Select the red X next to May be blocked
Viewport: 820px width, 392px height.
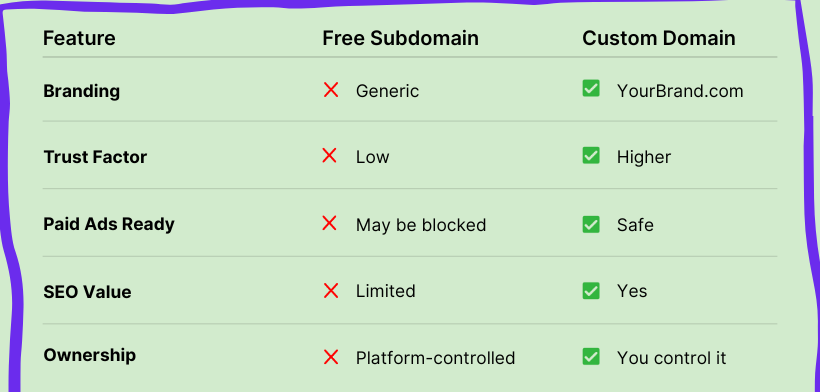click(x=329, y=223)
